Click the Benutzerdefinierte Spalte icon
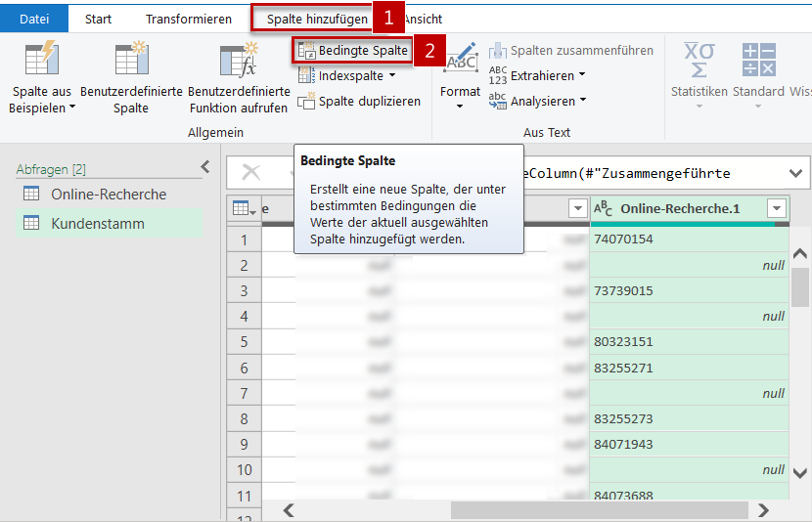Screen dimensions: 812x522 click(x=131, y=59)
